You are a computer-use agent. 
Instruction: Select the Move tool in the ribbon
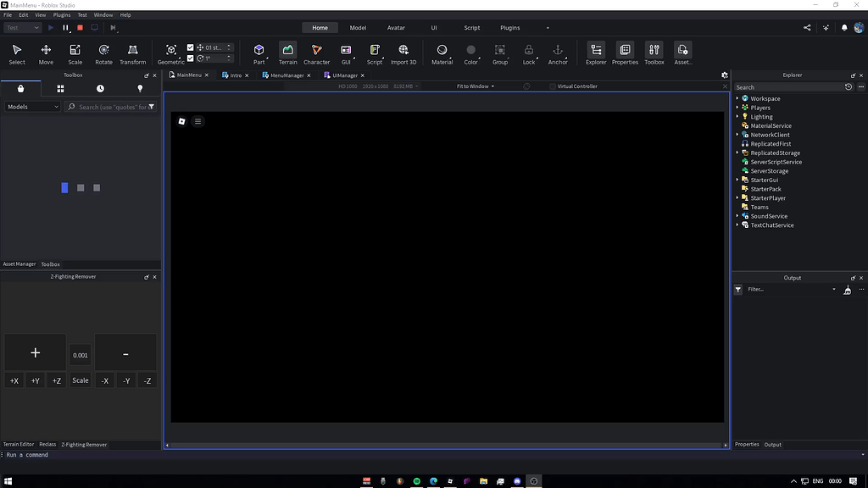click(46, 54)
